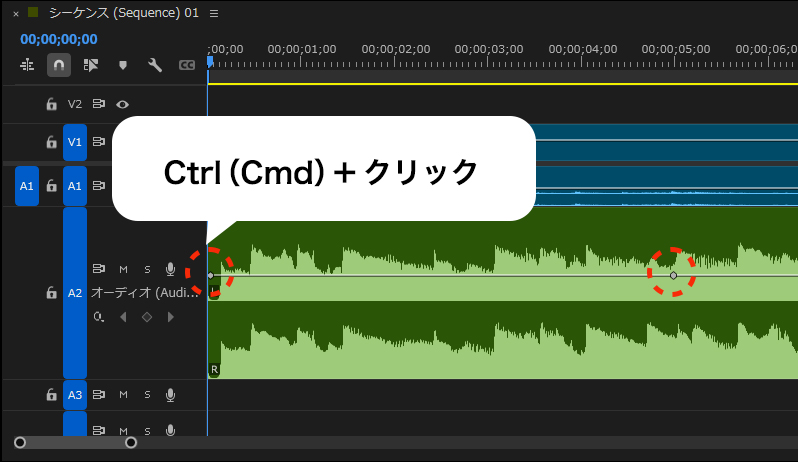The image size is (798, 462).
Task: Enable voice-over record on track A2
Action: tap(170, 269)
